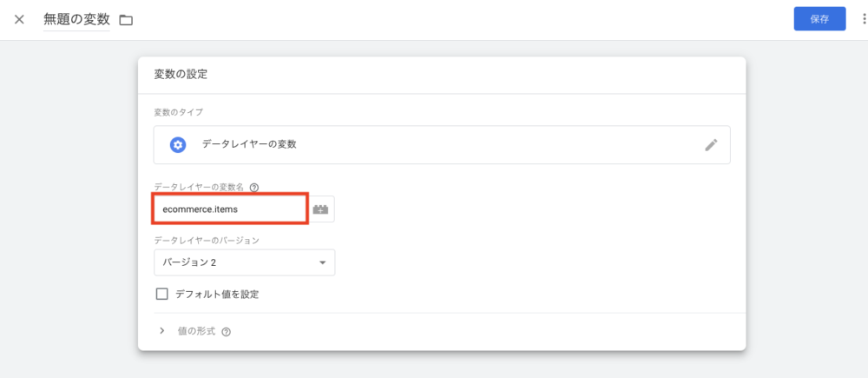Screen dimensions: 868x378
Task: Close the variable editor with the X icon
Action: (19, 19)
